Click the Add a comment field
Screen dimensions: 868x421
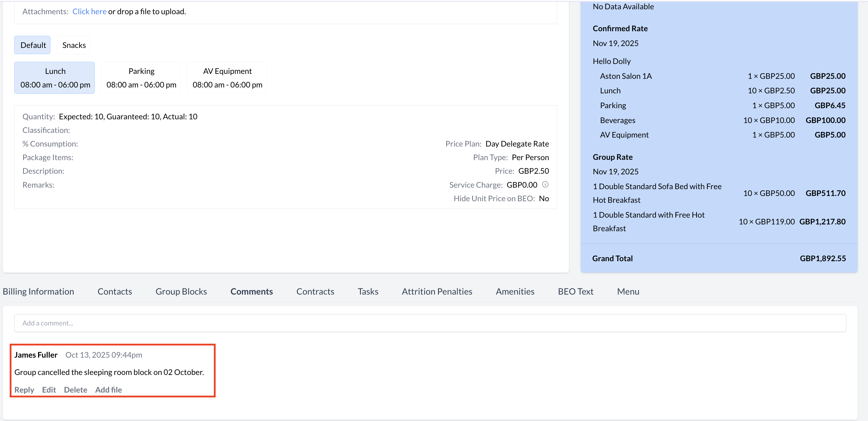tap(430, 323)
